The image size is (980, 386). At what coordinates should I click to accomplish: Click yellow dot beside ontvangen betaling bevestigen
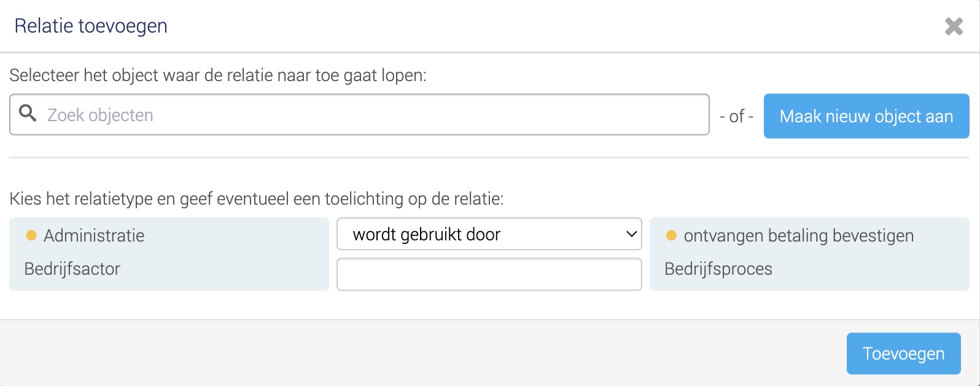tap(671, 235)
